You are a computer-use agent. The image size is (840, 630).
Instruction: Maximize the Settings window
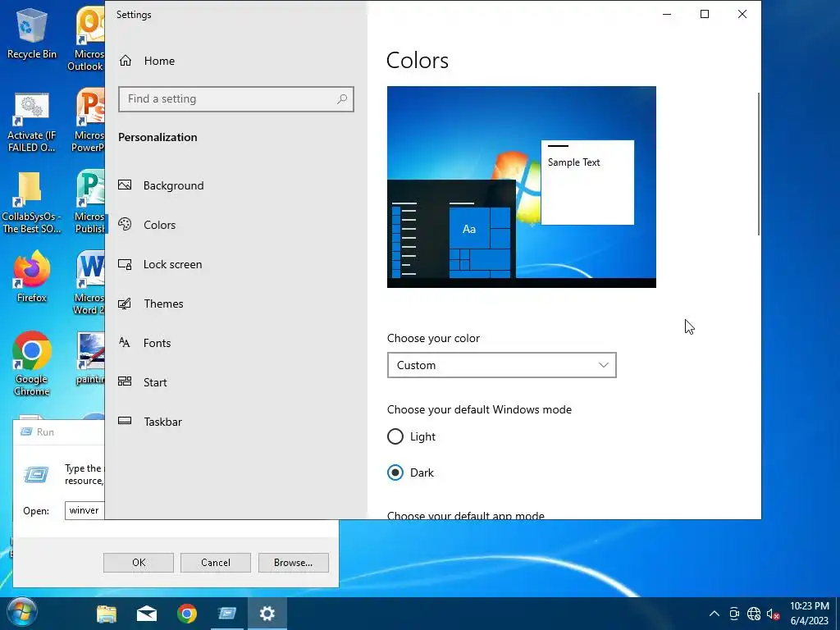click(705, 15)
